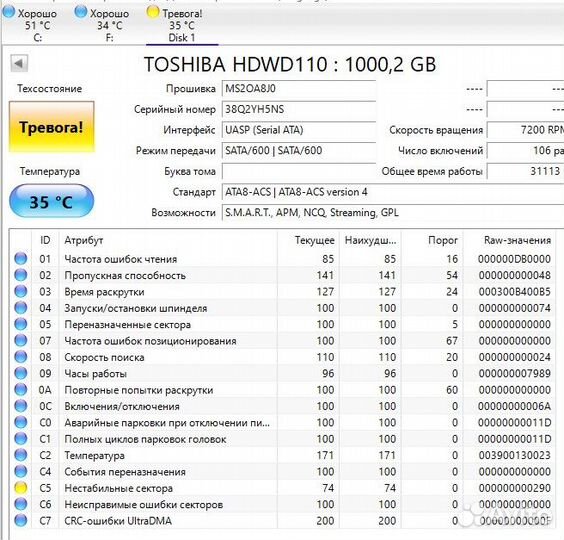Click the Возможности field with S.M.A.R.T.

[x=393, y=213]
